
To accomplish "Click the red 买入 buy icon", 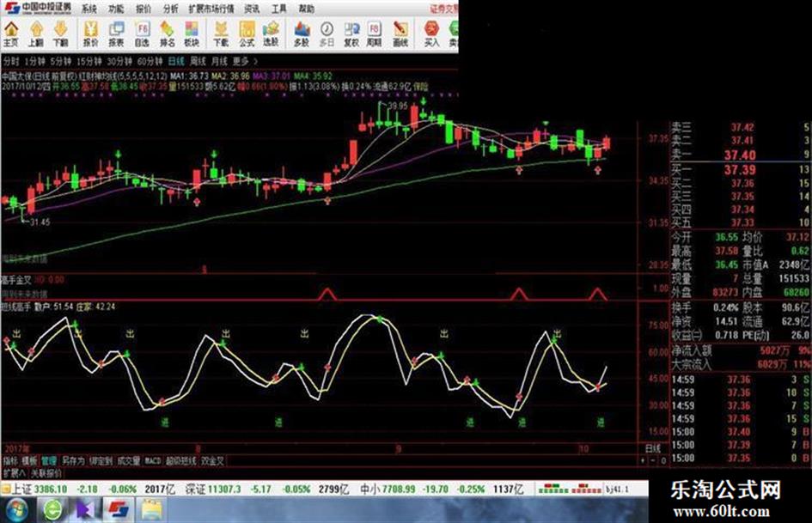I will tap(431, 34).
